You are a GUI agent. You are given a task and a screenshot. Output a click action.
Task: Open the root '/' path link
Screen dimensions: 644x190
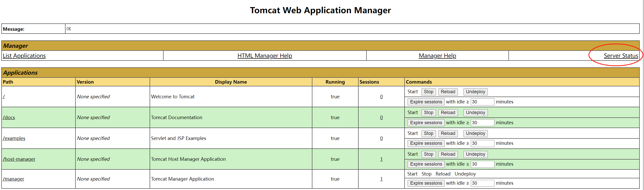4,97
